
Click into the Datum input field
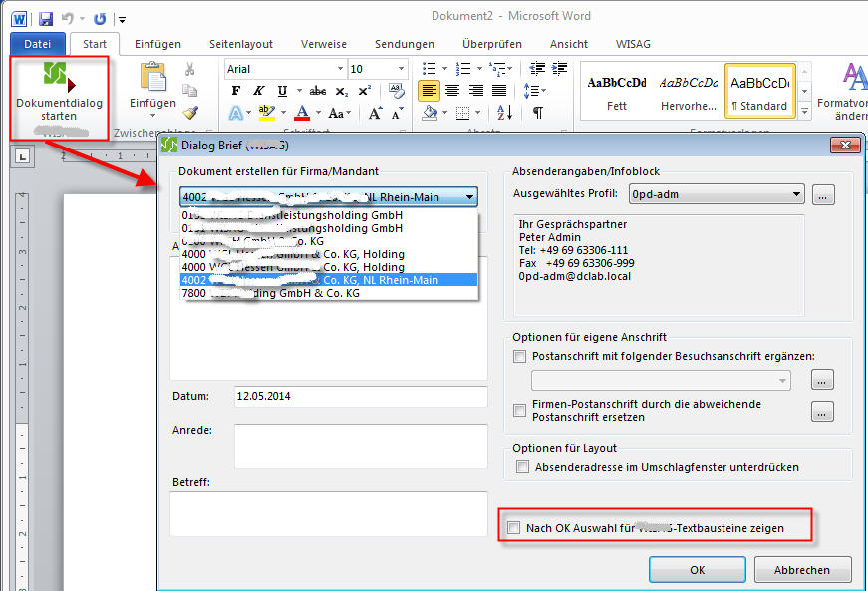(360, 397)
